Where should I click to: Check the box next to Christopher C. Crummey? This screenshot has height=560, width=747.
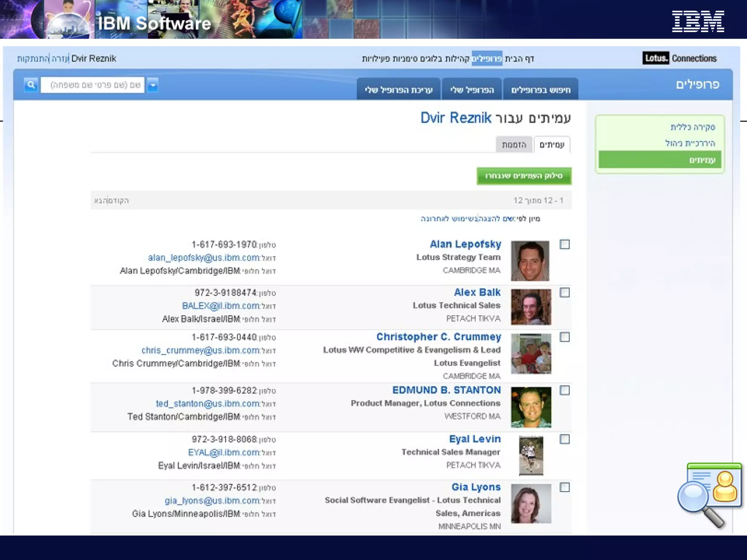(564, 337)
